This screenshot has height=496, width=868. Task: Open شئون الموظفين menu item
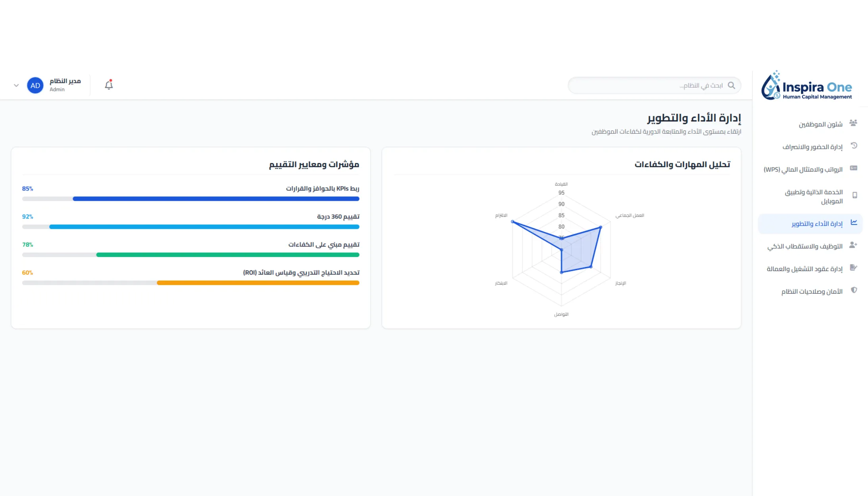point(810,124)
